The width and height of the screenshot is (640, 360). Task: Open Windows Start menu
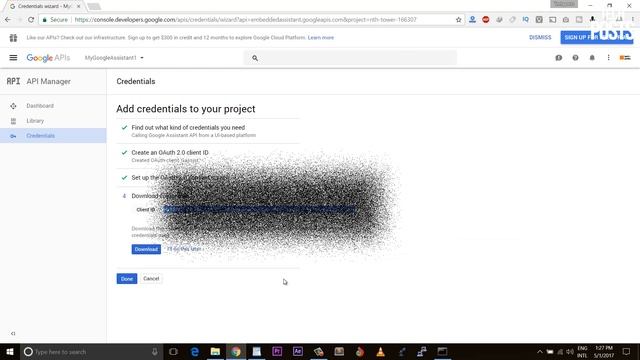(10, 351)
